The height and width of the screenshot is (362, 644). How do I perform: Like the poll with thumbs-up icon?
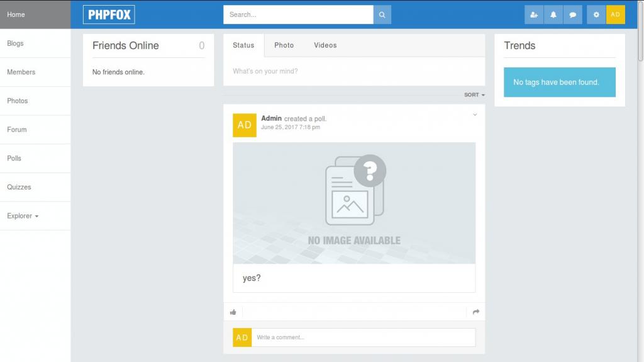[233, 312]
